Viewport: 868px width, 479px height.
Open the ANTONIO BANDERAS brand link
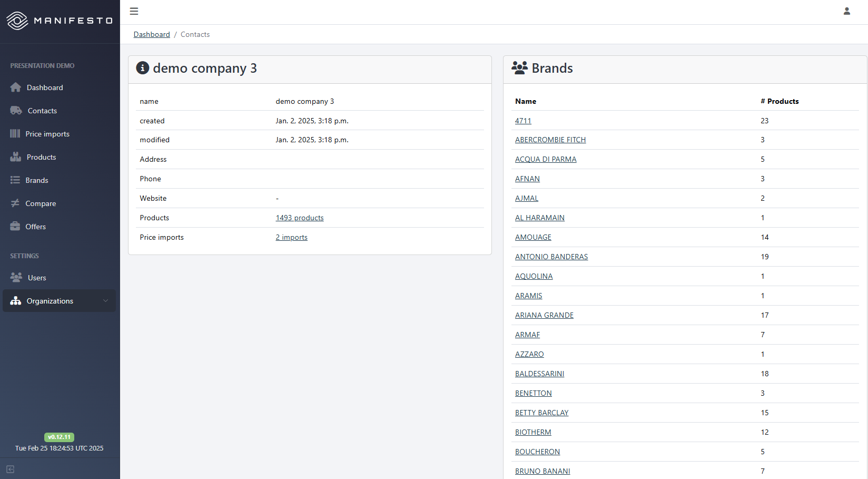click(x=551, y=257)
